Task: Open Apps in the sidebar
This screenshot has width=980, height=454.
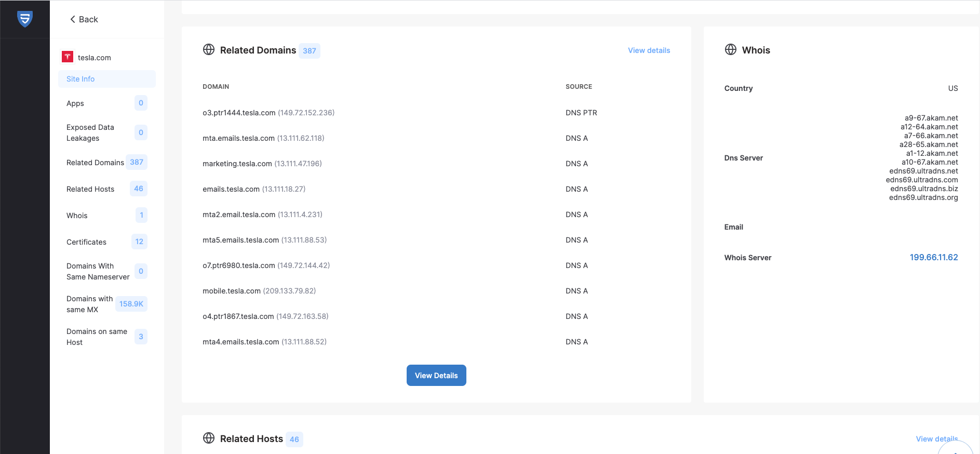Action: 107,103
